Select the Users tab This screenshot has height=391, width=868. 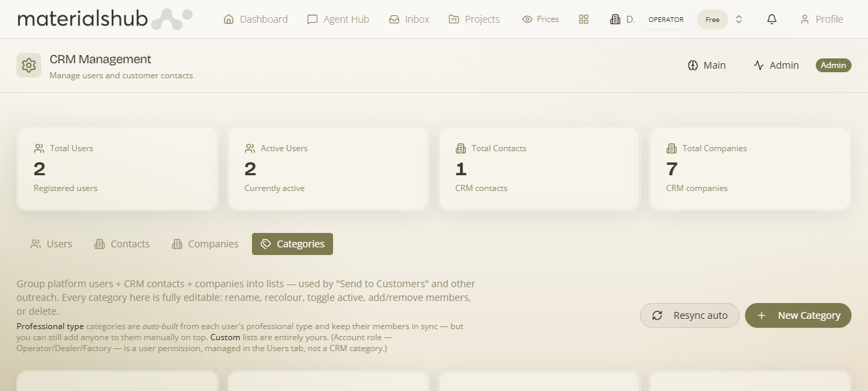pos(52,244)
